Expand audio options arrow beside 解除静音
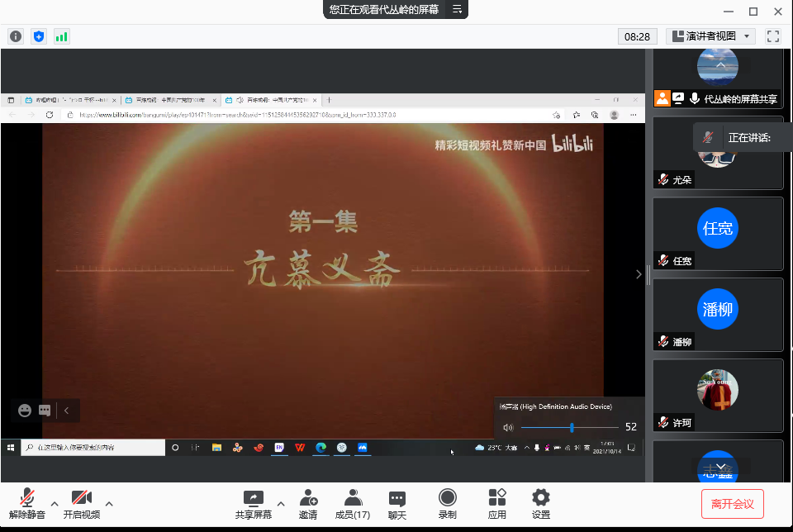793x532 pixels. 55,503
